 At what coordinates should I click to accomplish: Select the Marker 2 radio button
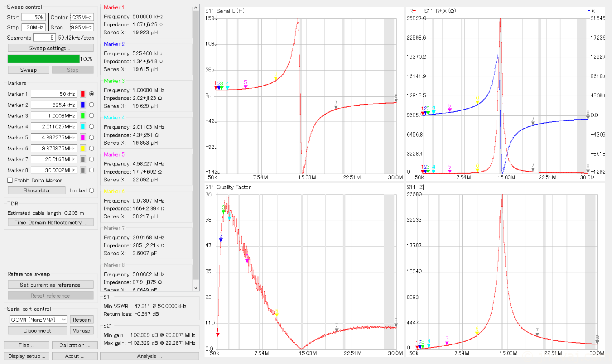coord(91,105)
